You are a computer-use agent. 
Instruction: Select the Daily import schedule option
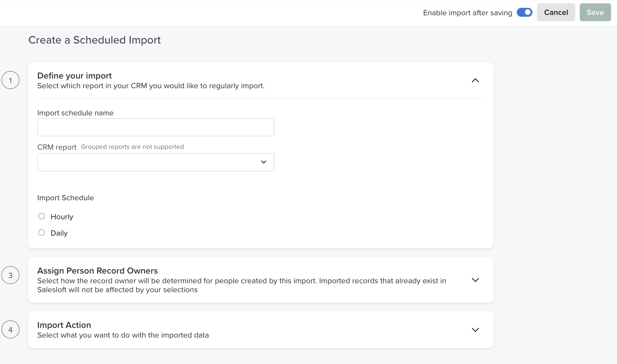[41, 232]
